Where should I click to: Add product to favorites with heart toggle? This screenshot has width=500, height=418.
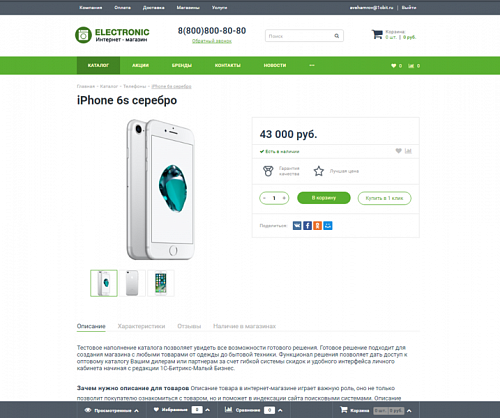(398, 151)
